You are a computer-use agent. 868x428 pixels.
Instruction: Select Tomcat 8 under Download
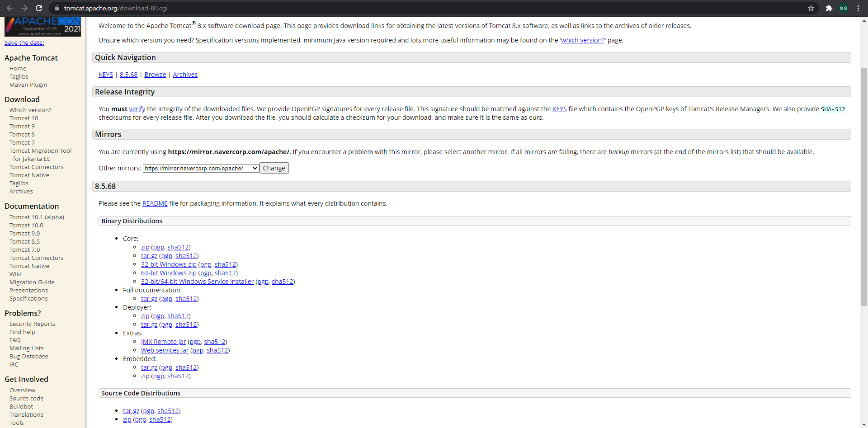coord(22,135)
